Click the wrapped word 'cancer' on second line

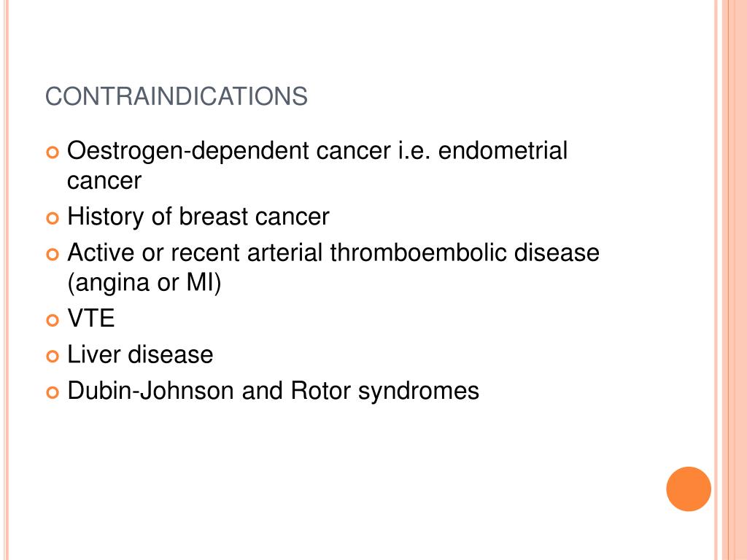click(x=104, y=181)
